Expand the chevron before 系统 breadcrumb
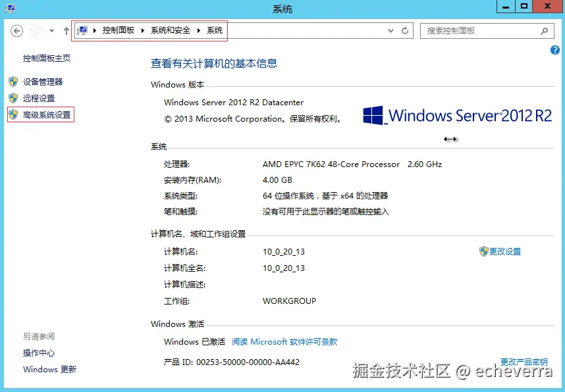Viewport: 565px width, 392px height. point(199,31)
